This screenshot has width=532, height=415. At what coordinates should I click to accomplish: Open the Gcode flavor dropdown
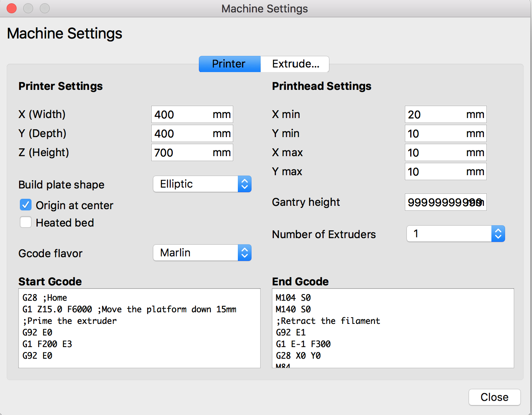(x=202, y=253)
